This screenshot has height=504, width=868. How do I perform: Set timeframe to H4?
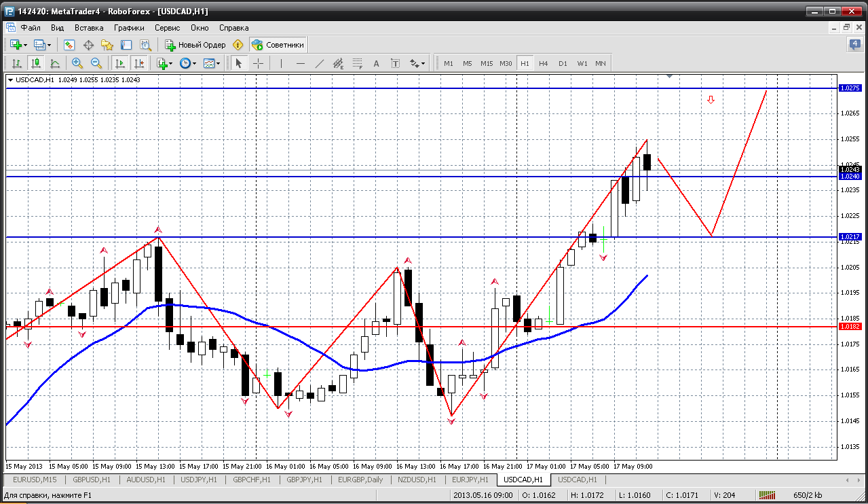point(544,63)
